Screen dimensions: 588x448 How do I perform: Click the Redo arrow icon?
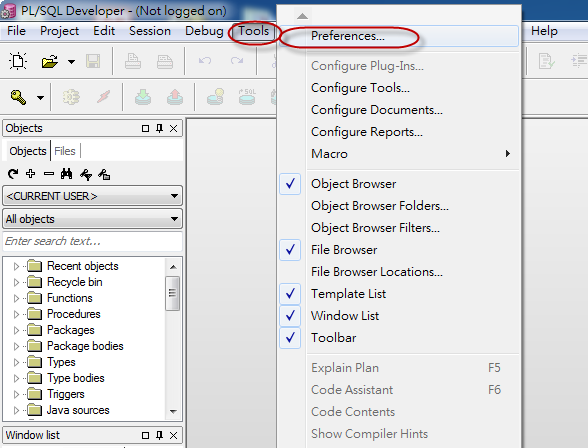click(237, 61)
